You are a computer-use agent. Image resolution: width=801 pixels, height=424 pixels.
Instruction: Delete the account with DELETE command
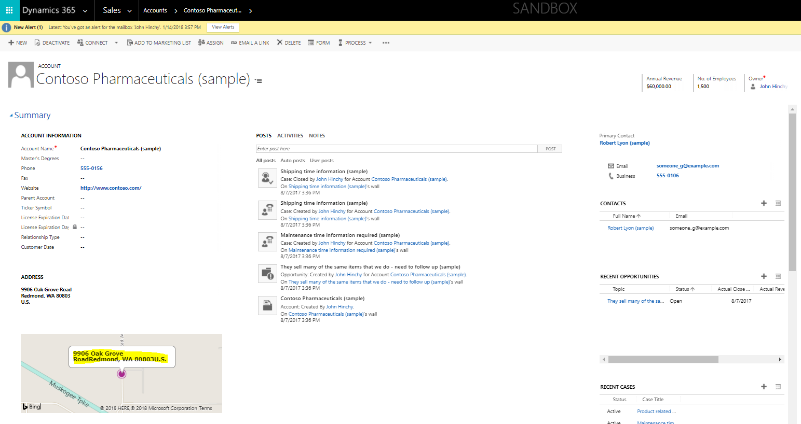(x=289, y=43)
